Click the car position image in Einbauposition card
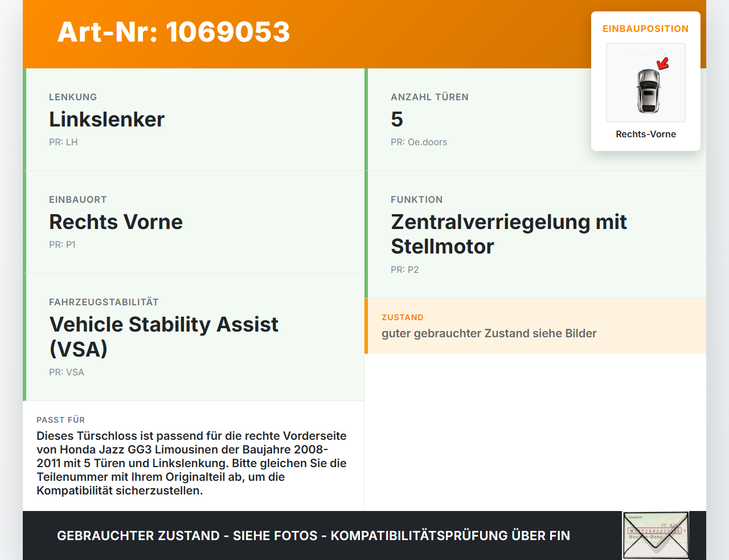Screen dimensions: 729x560 pyautogui.click(x=646, y=83)
